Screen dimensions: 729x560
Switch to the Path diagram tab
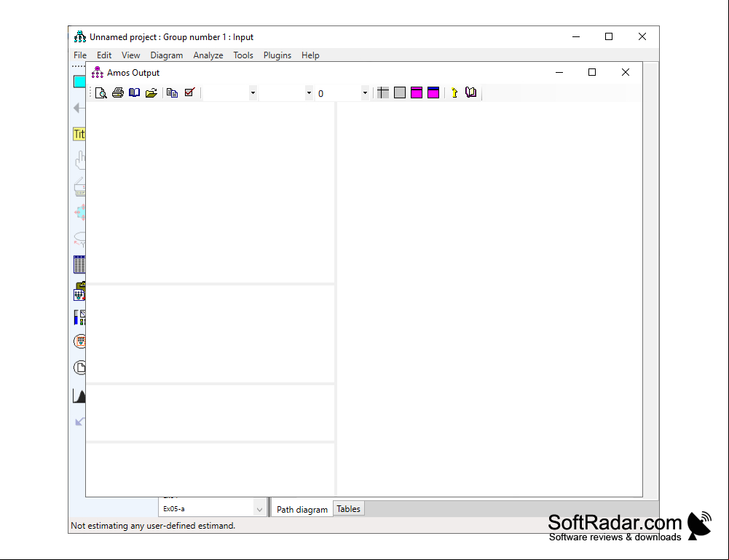pyautogui.click(x=302, y=509)
